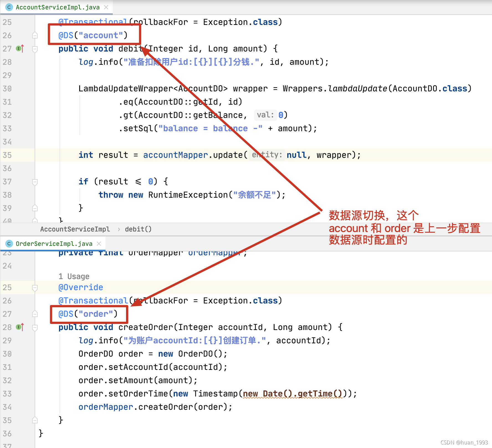This screenshot has height=448, width=492.
Task: Switch to the AccountServiceImpl.java tab
Action: (57, 7)
